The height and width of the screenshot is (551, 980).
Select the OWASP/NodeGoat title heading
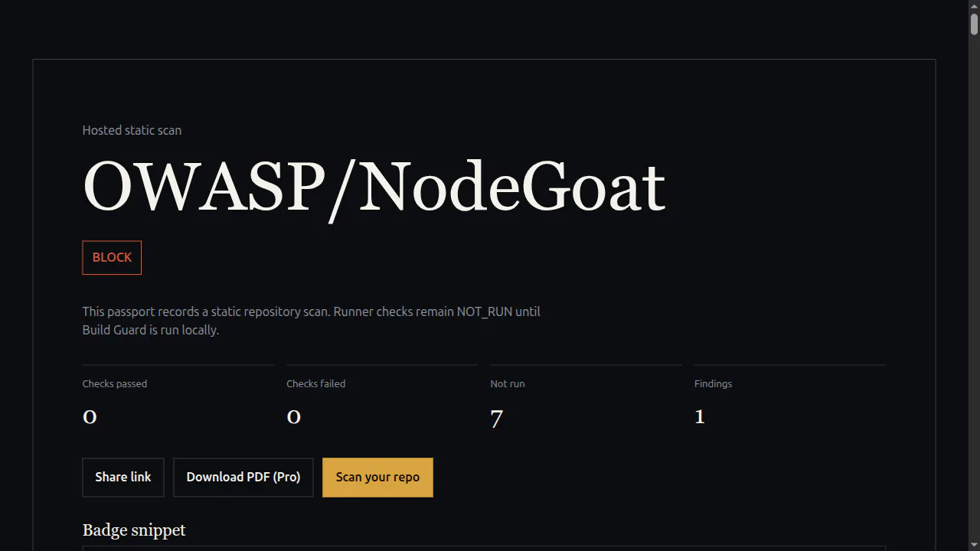tap(374, 187)
